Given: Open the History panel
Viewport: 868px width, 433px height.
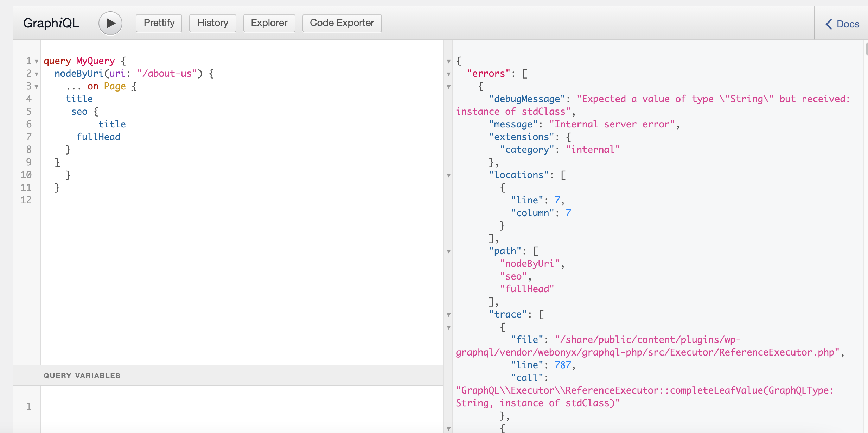Looking at the screenshot, I should pos(212,23).
